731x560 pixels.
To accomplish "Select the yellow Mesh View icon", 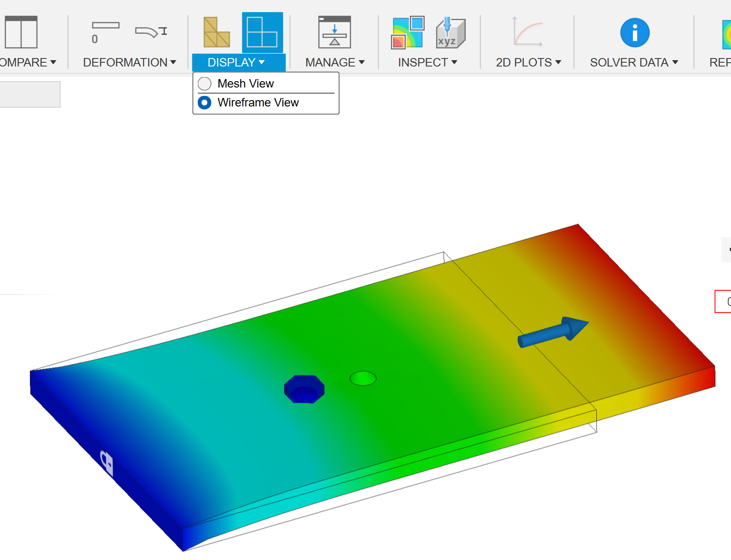I will [x=216, y=33].
